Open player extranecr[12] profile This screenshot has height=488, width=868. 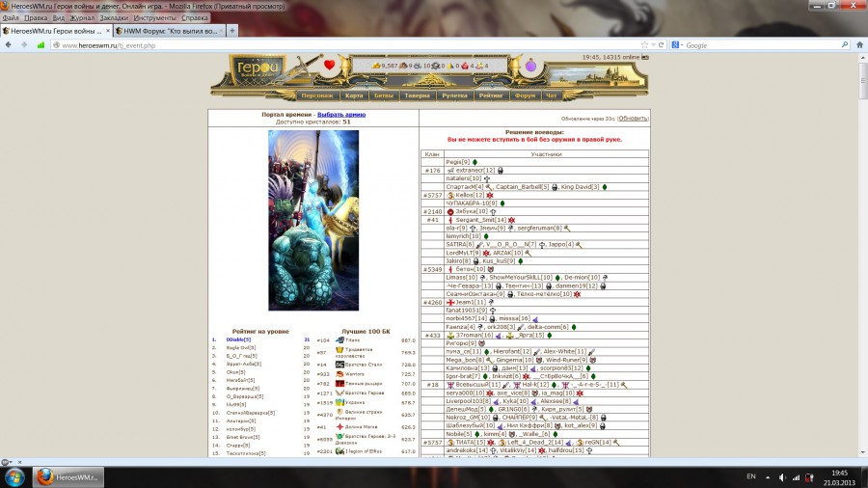coord(475,171)
